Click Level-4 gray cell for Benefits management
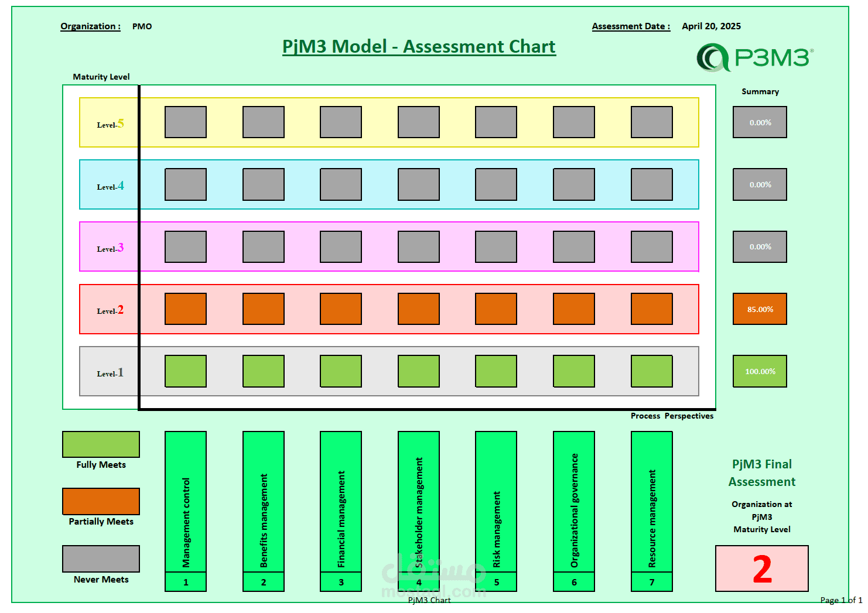 (264, 184)
